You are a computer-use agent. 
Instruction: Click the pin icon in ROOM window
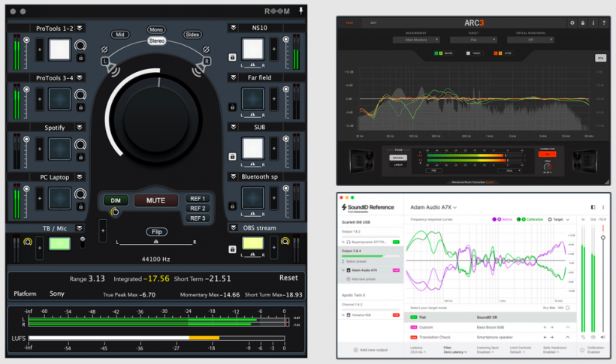point(301,12)
